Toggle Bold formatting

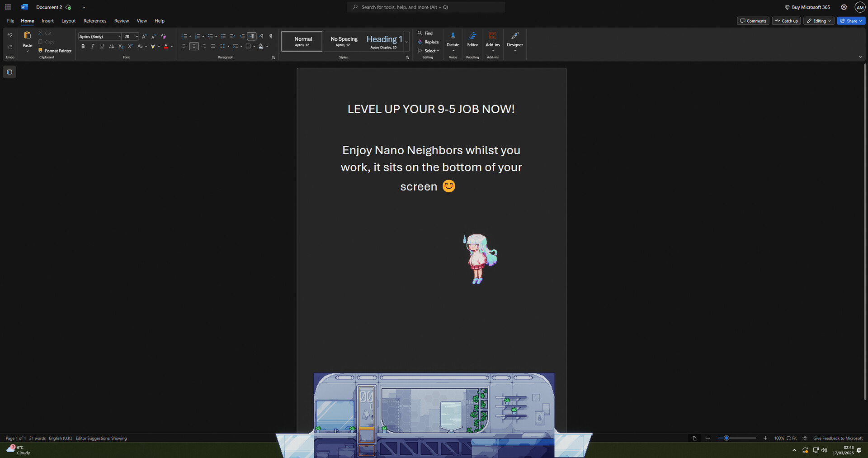(83, 46)
